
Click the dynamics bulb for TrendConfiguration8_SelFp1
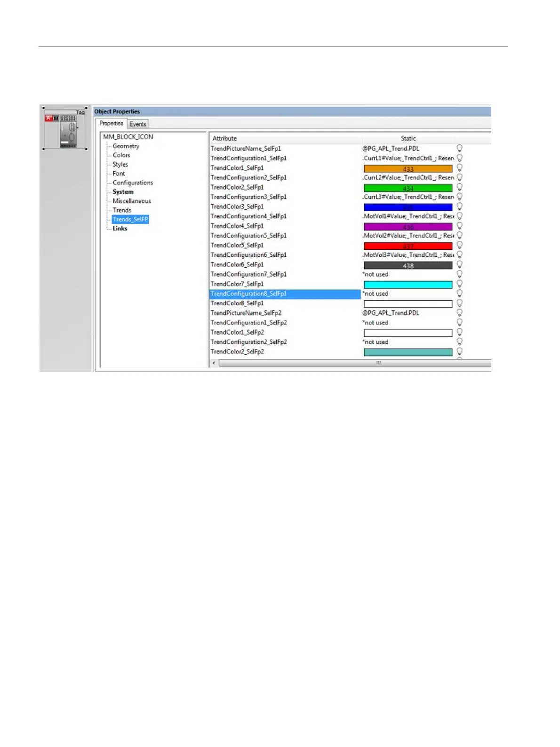(x=459, y=293)
